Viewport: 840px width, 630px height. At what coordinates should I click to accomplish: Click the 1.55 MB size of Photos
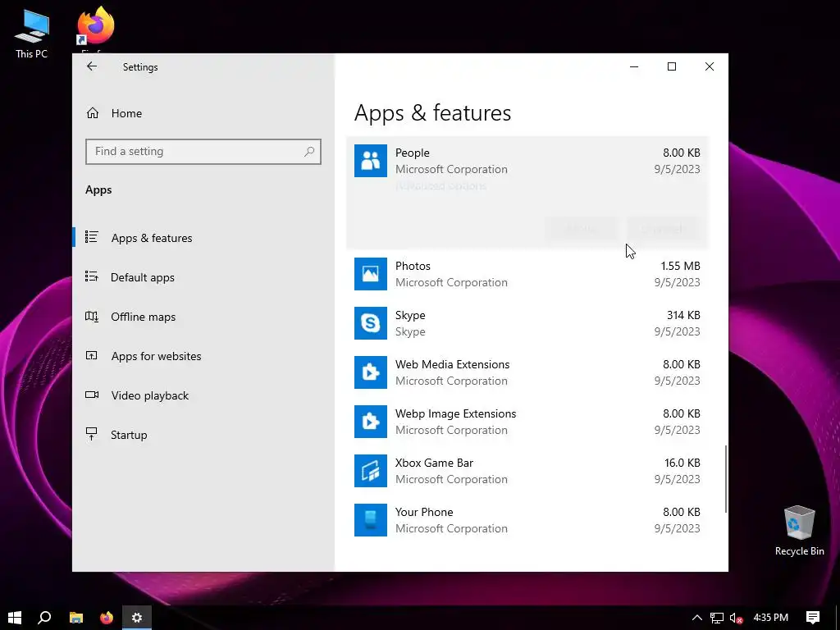680,267
